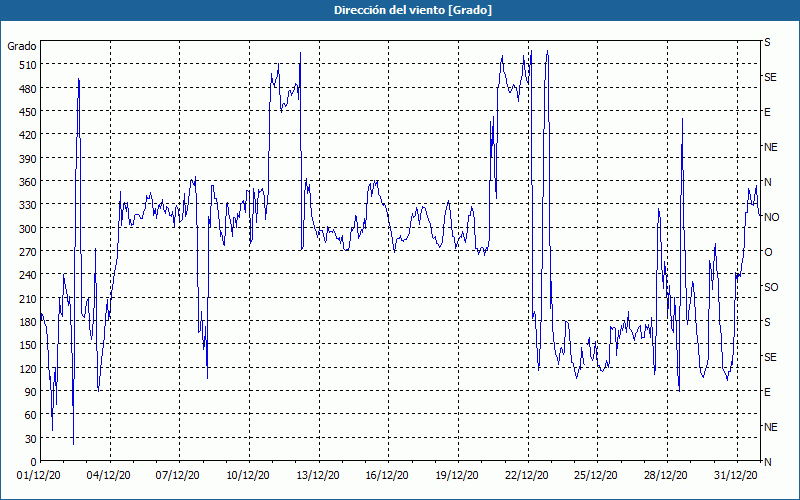Screen dimensions: 800x500
Task: Select the date label 04/12/20
Action: 108,476
